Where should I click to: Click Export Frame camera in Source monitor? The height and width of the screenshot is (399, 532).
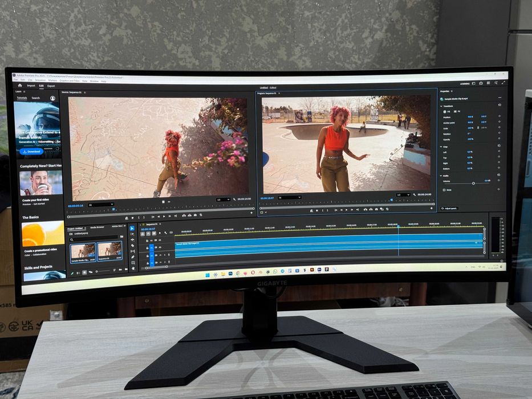coord(195,215)
